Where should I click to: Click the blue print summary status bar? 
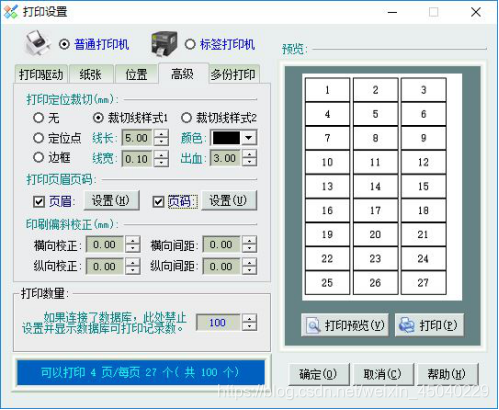pyautogui.click(x=141, y=372)
